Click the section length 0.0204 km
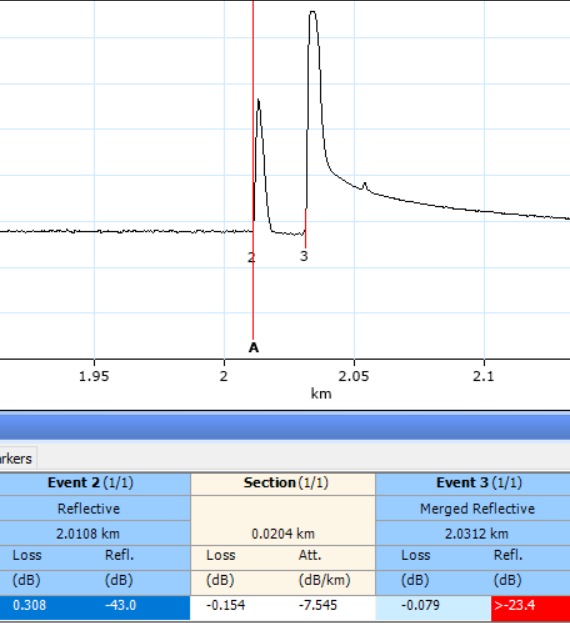This screenshot has height=623, width=570. 283,534
